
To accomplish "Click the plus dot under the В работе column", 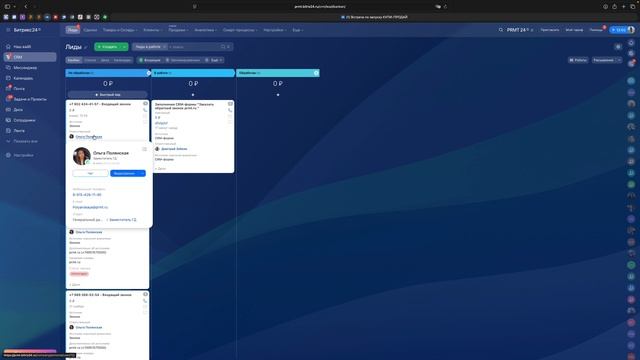I will pos(193,95).
